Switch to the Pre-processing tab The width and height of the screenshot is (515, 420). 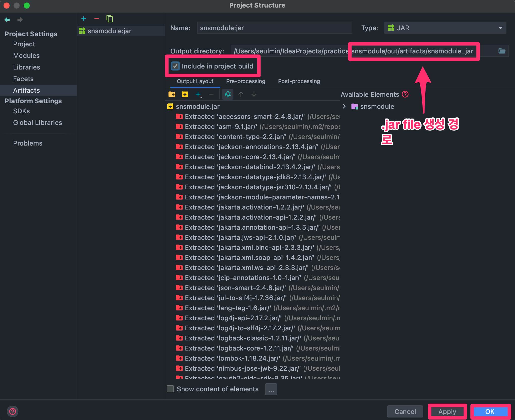(245, 81)
